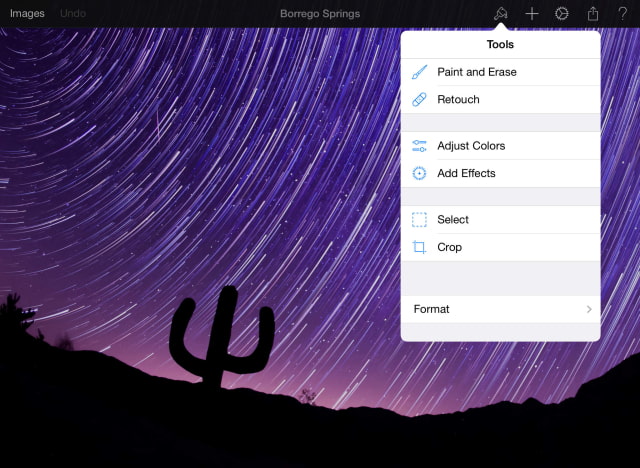Choose Retouch from Tools menu

500,100
